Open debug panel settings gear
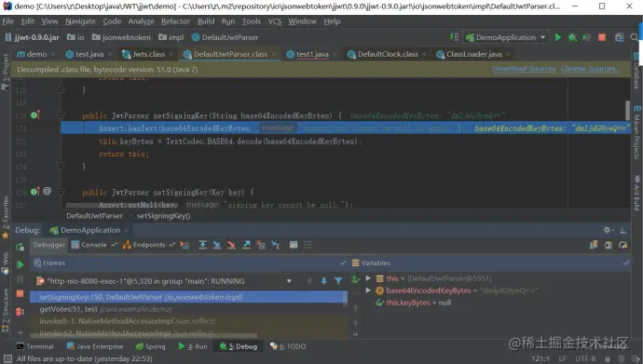The height and width of the screenshot is (364, 643). pos(608,230)
